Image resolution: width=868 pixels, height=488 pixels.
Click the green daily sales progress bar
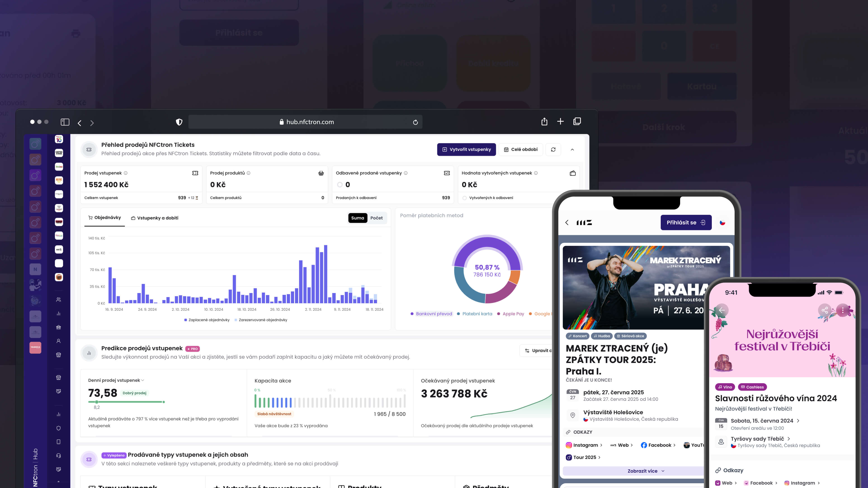[126, 402]
